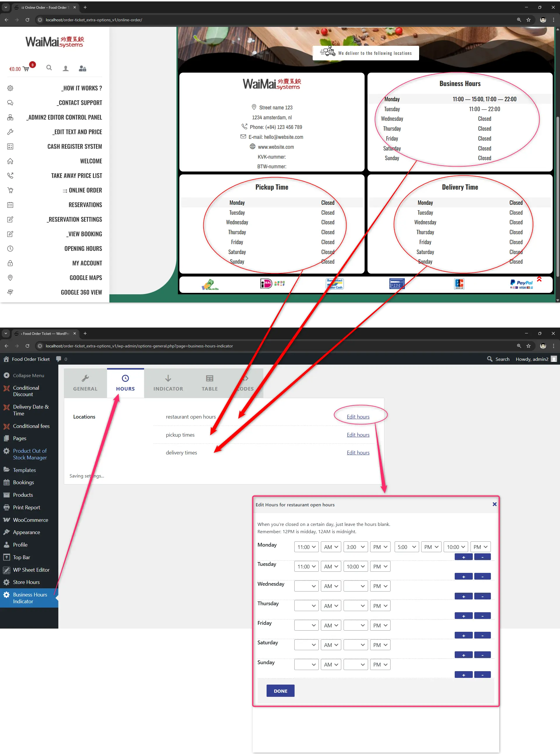Expand the Wednesday opening AM/PM dropdown
The width and height of the screenshot is (560, 754).
pos(330,586)
